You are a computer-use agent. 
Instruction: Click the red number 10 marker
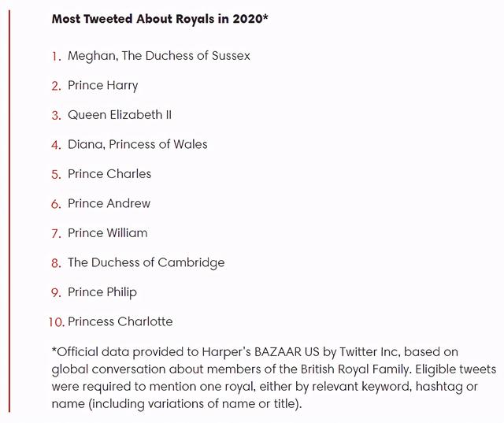(x=57, y=322)
